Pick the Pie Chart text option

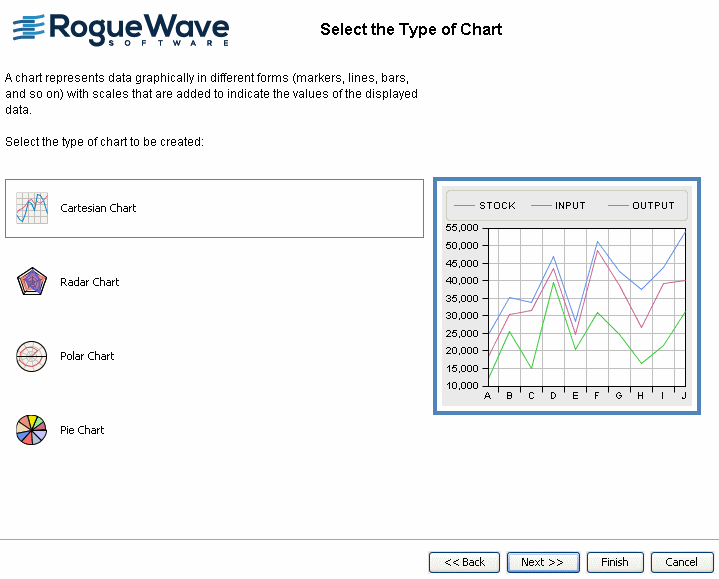coord(82,430)
